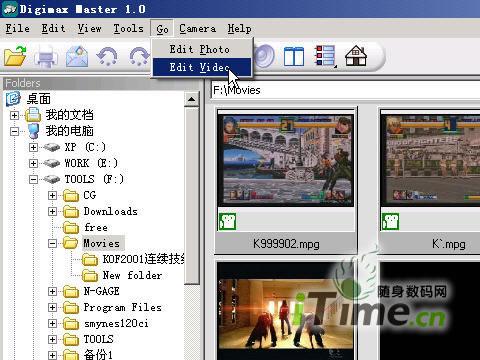Open the File menu

coord(18,29)
